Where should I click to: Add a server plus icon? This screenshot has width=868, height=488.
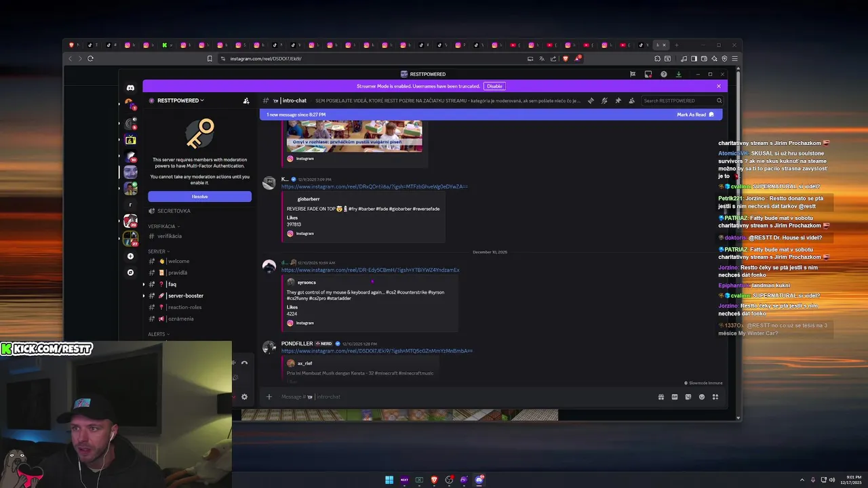pyautogui.click(x=130, y=256)
